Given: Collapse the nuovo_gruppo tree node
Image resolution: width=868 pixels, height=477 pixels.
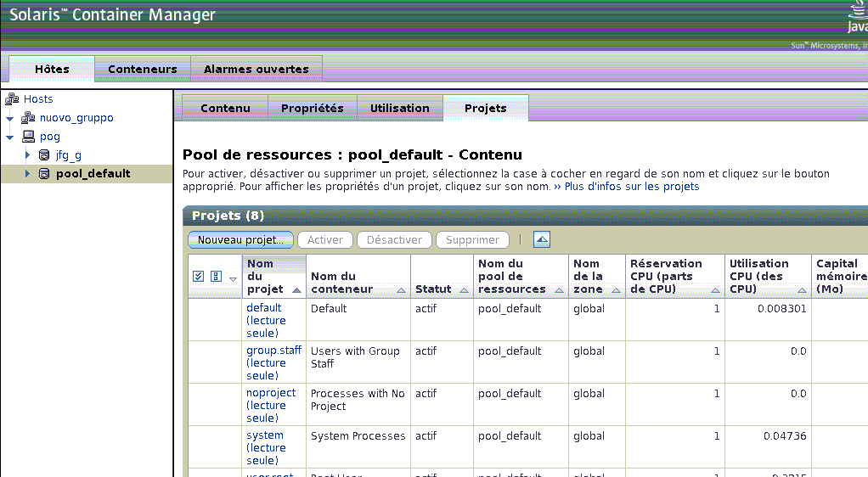Looking at the screenshot, I should coord(9,119).
